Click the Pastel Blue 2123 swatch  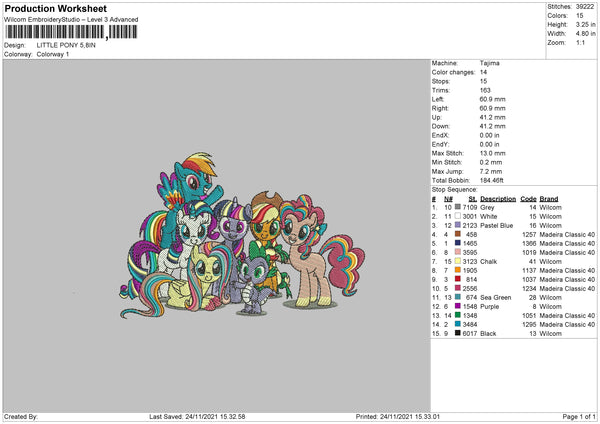pos(458,225)
